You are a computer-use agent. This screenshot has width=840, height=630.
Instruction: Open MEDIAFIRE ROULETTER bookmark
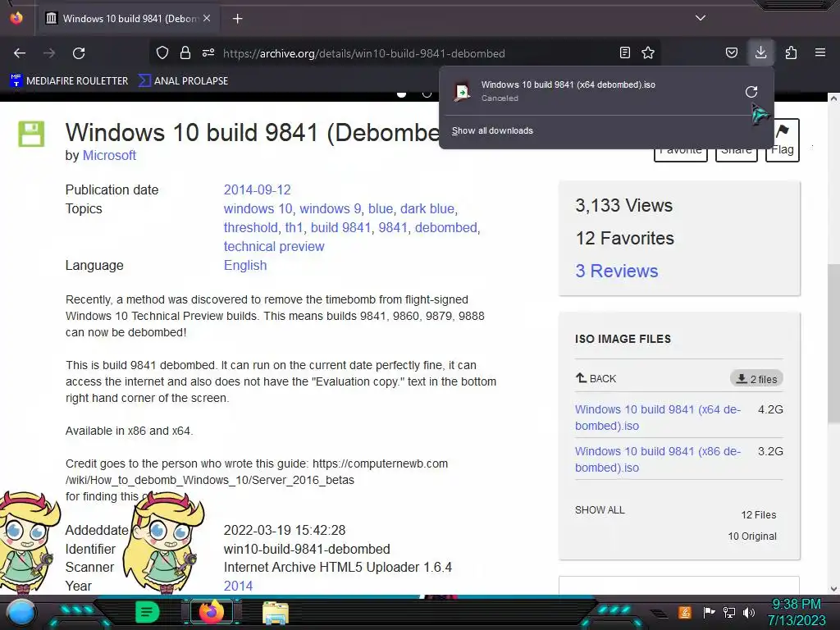click(69, 81)
